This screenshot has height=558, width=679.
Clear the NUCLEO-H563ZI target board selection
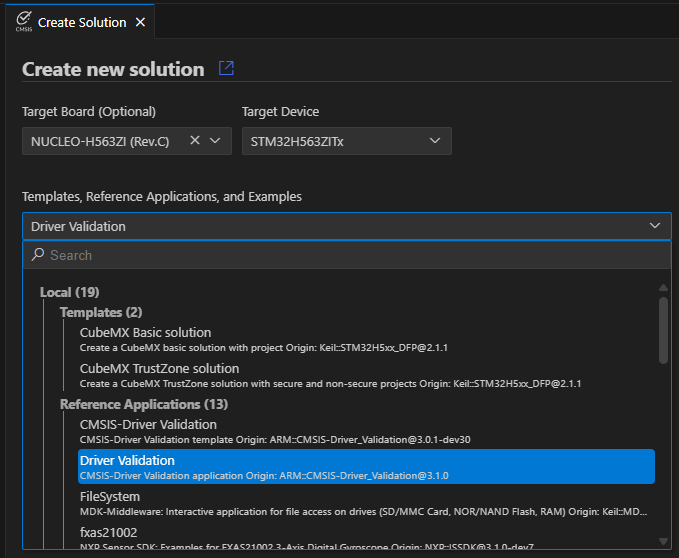click(195, 141)
